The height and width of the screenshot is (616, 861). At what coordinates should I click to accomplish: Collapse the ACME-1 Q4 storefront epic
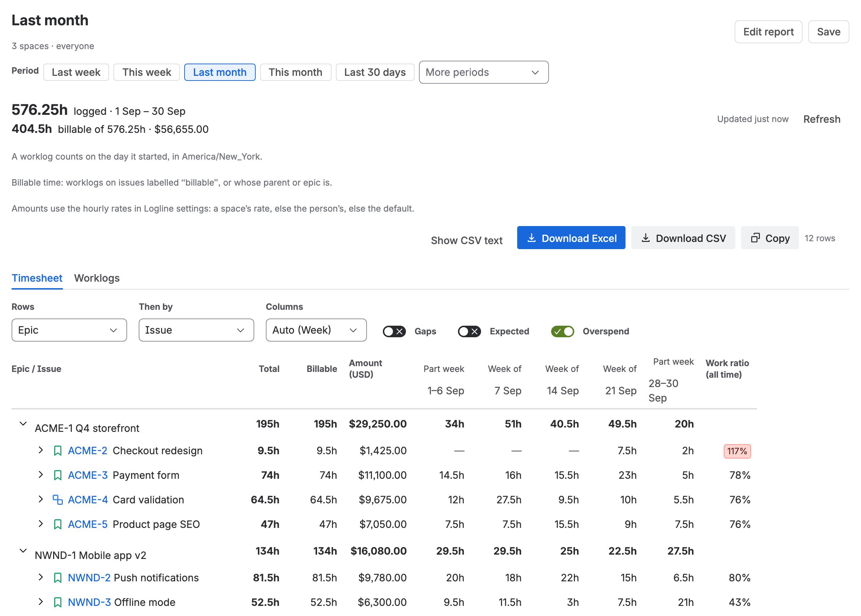tap(23, 424)
